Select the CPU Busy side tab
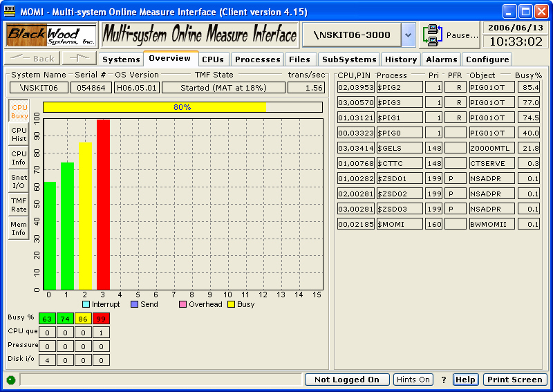This screenshot has height=392, width=553. [19, 111]
